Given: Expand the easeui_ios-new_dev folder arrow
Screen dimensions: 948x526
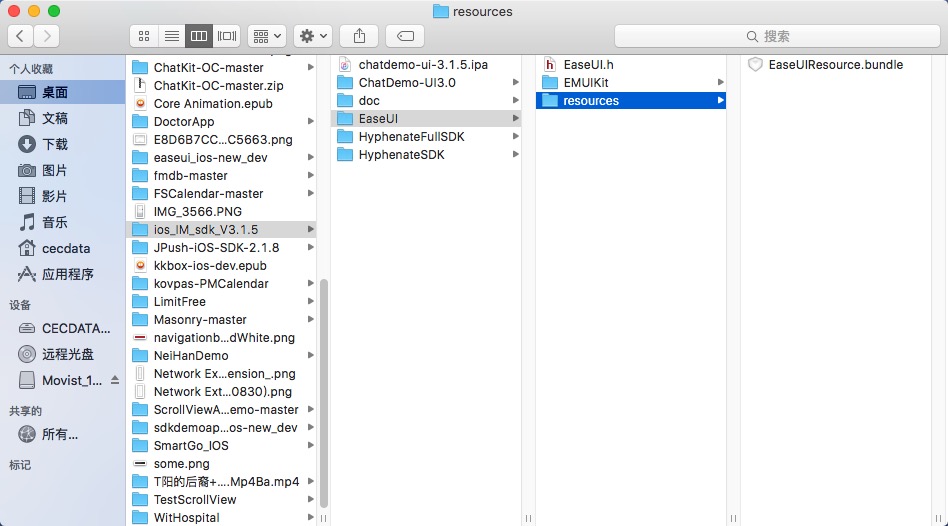Looking at the screenshot, I should click(x=310, y=158).
